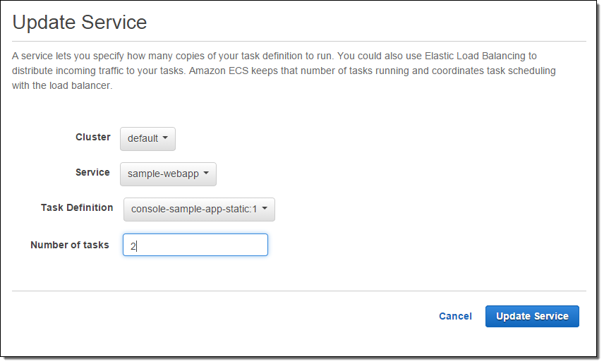Click the divider line above Cancel
604x364 pixels.
[298, 291]
